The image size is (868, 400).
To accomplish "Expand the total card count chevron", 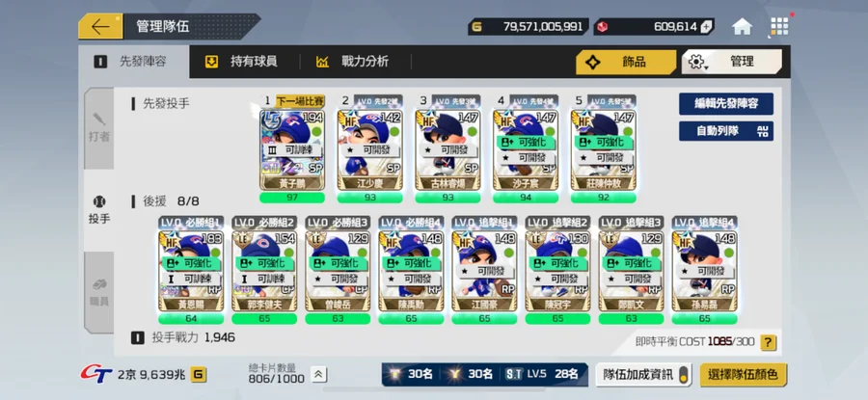I will click(318, 375).
